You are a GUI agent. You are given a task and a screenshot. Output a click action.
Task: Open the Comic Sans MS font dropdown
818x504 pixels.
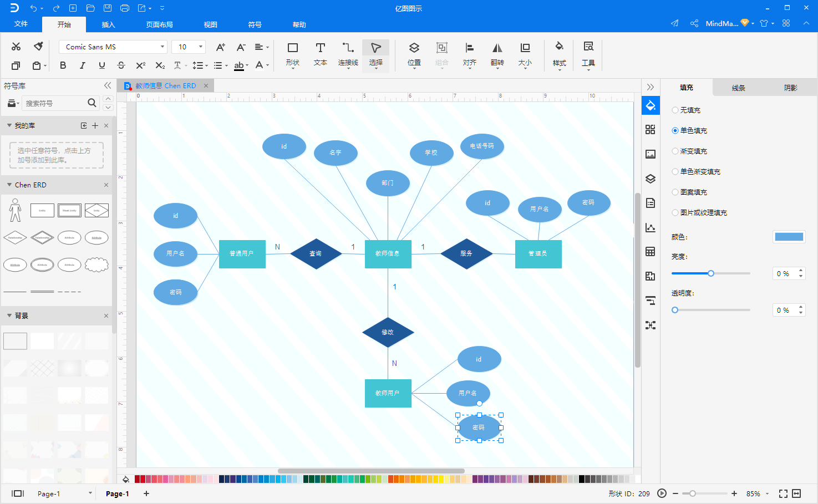pyautogui.click(x=113, y=47)
